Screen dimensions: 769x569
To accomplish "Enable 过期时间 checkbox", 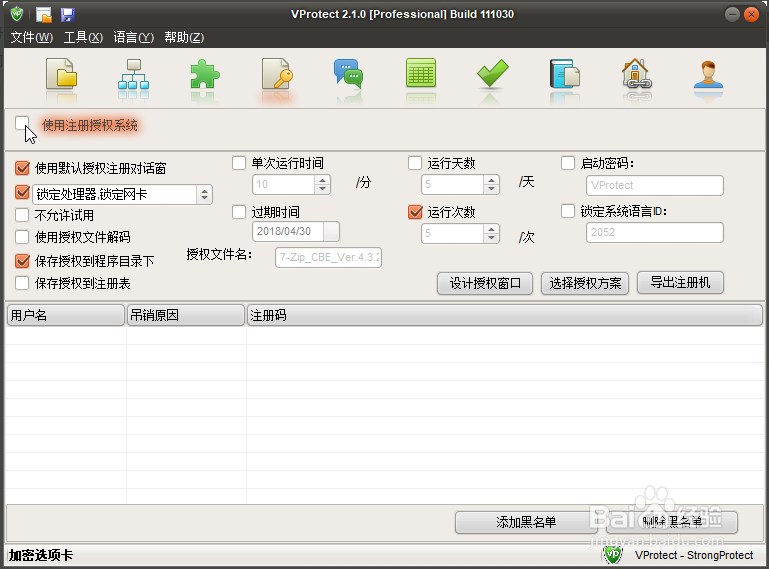I will click(239, 212).
